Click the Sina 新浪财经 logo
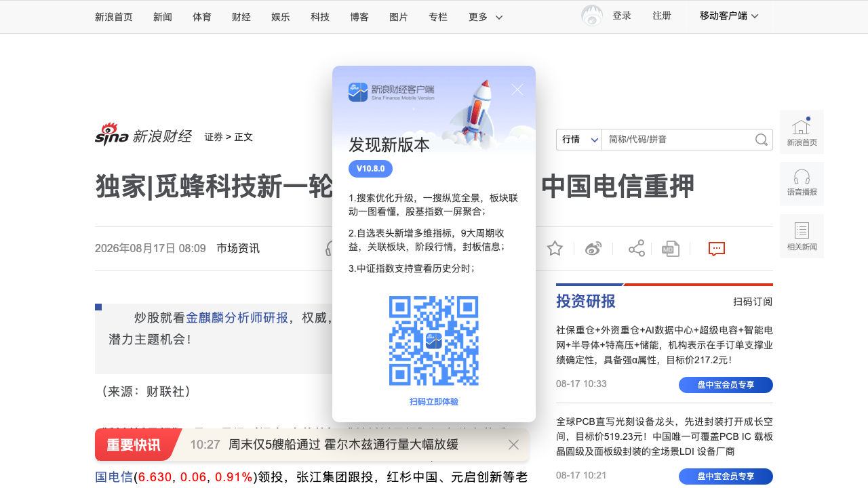 click(143, 135)
